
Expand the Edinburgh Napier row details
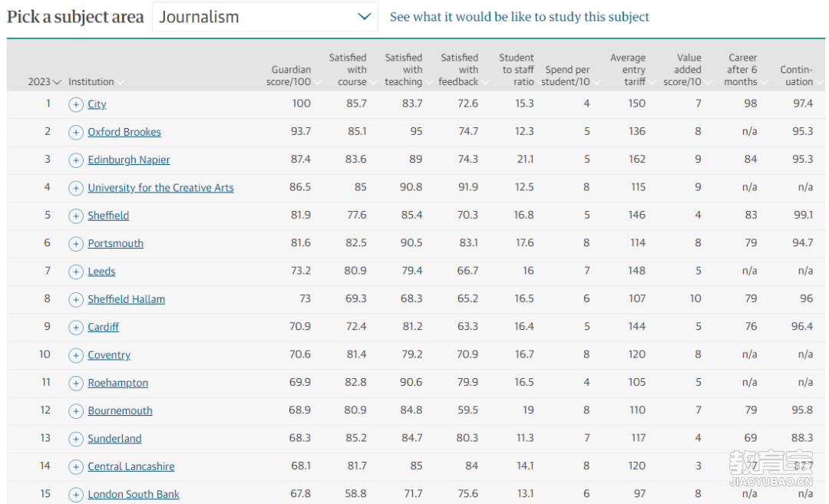pos(76,160)
